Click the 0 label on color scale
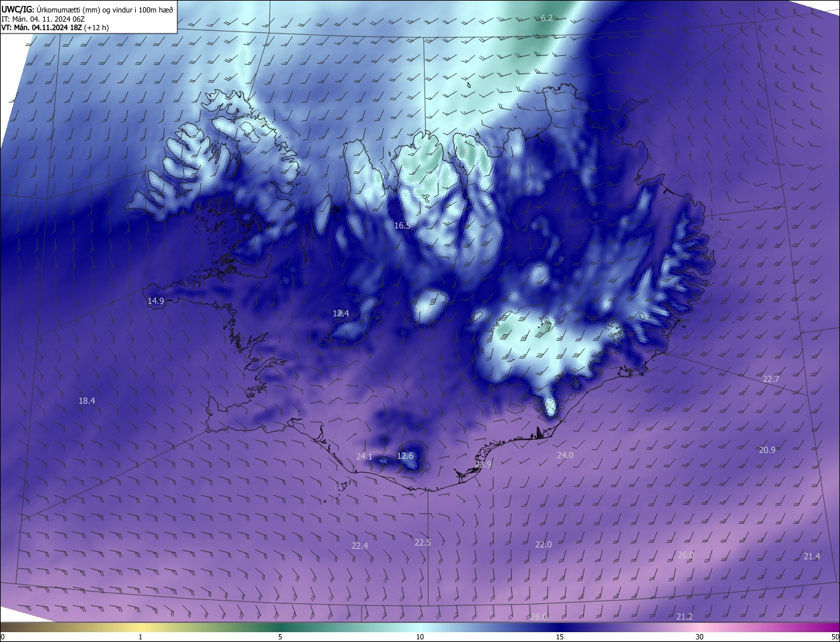840x642 pixels. [2, 637]
